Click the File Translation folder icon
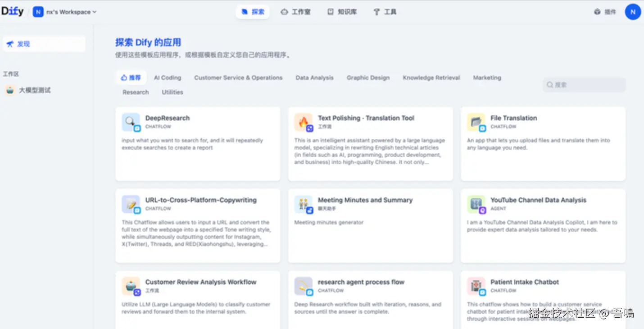Image resolution: width=644 pixels, height=329 pixels. [476, 122]
